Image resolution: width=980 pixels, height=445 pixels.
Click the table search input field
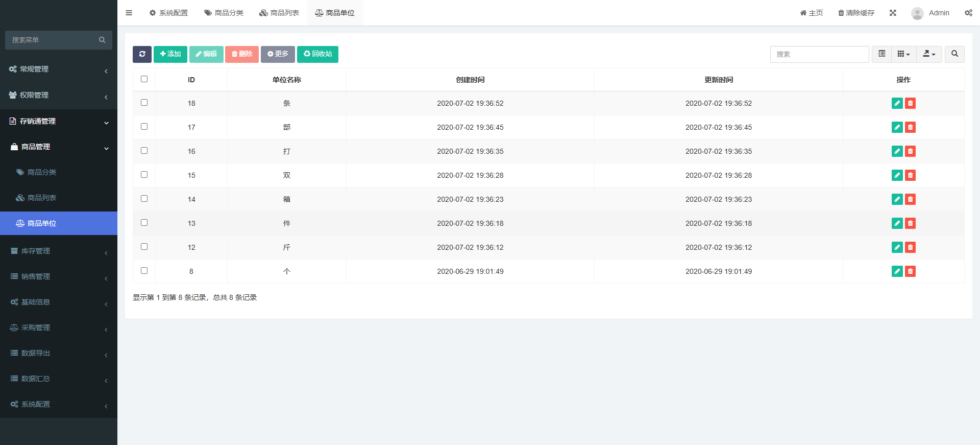(x=819, y=54)
